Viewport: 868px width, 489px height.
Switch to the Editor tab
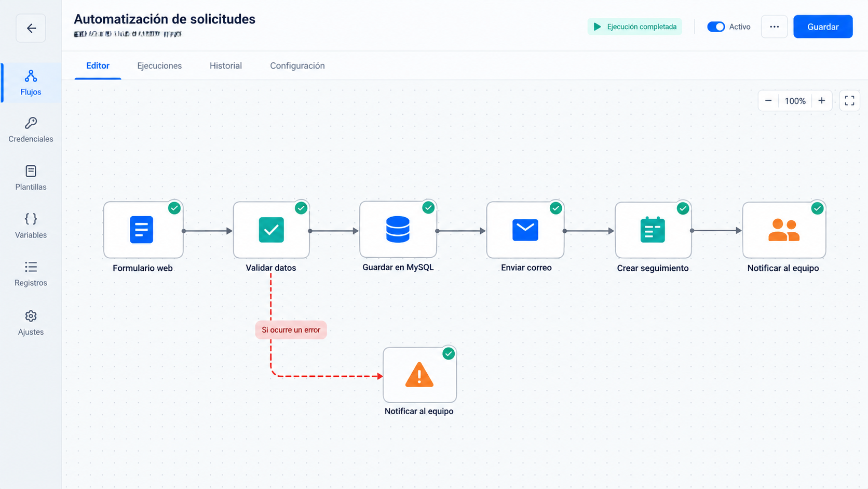pos(98,65)
